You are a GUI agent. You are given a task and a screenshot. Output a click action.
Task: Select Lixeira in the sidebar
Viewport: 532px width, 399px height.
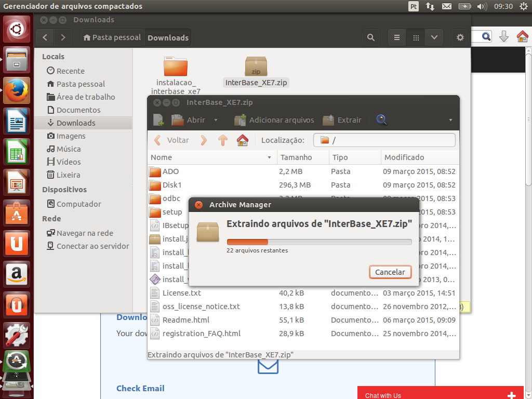pos(68,175)
